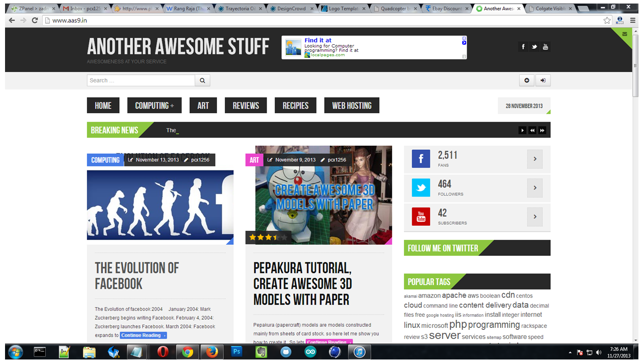Click the pink Art category label
The width and height of the screenshot is (644, 362).
pos(254,160)
